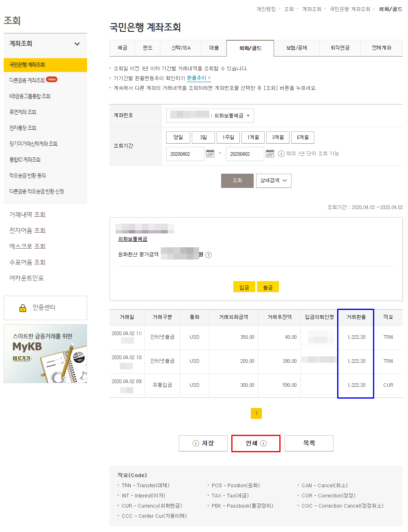Open the 외화보통예금 account link

(133, 239)
